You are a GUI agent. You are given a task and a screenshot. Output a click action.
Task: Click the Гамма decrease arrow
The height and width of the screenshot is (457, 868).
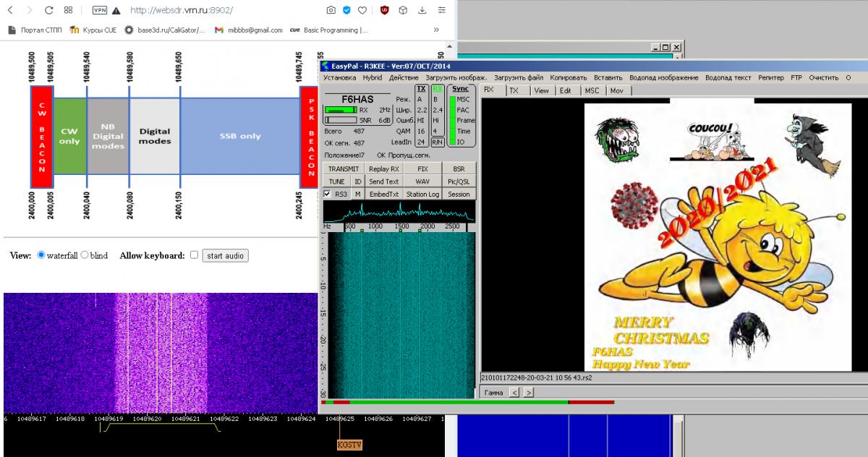pos(514,392)
